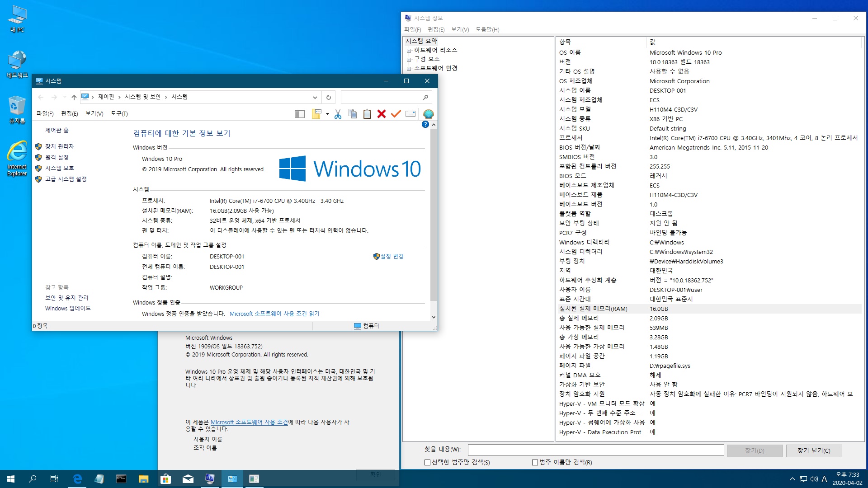Viewport: 868px width, 488px height.
Task: Click the taskbar search magnifier icon
Action: 33,479
